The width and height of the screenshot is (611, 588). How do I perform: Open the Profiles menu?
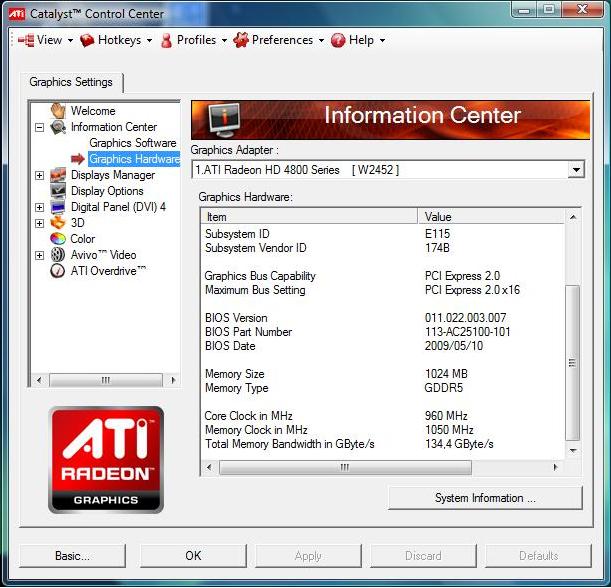(194, 40)
